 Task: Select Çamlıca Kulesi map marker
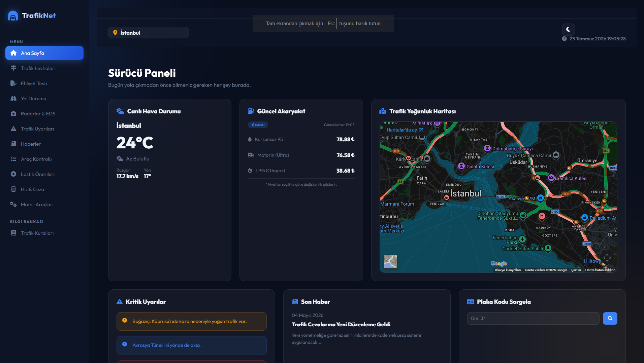point(551,178)
